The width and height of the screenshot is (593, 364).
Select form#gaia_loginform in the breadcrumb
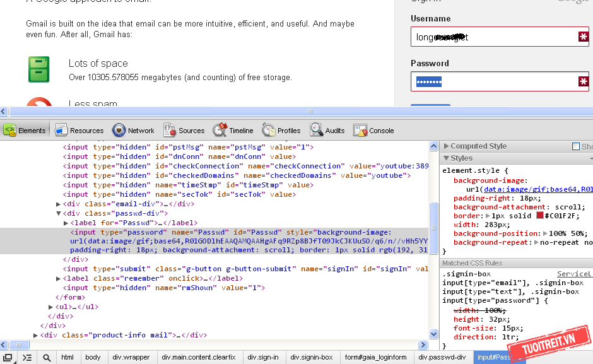point(375,357)
